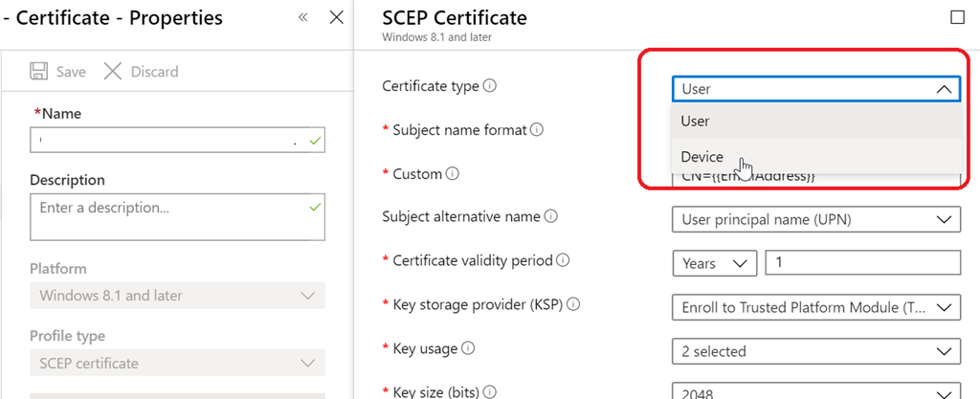Maximize the SCEP Certificate blade
Image resolution: width=980 pixels, height=399 pixels.
[x=957, y=17]
